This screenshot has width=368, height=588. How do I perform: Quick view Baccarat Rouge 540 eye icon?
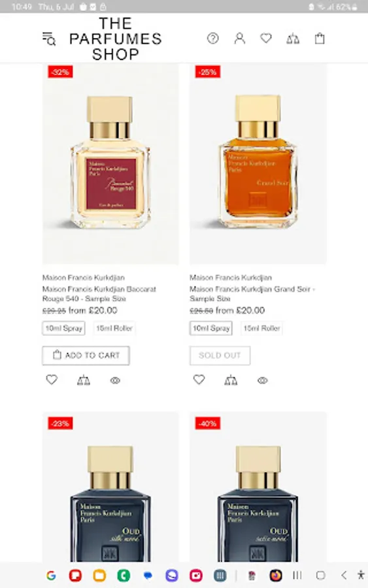click(115, 381)
